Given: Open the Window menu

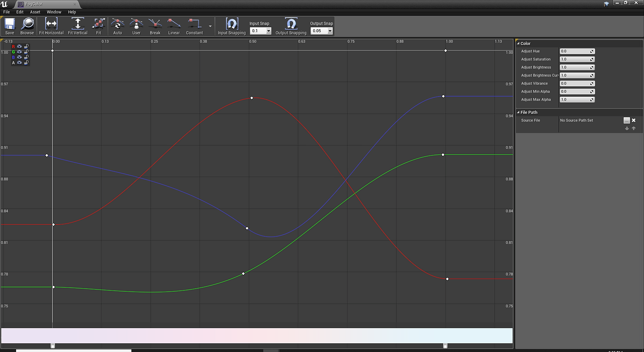Looking at the screenshot, I should click(54, 12).
